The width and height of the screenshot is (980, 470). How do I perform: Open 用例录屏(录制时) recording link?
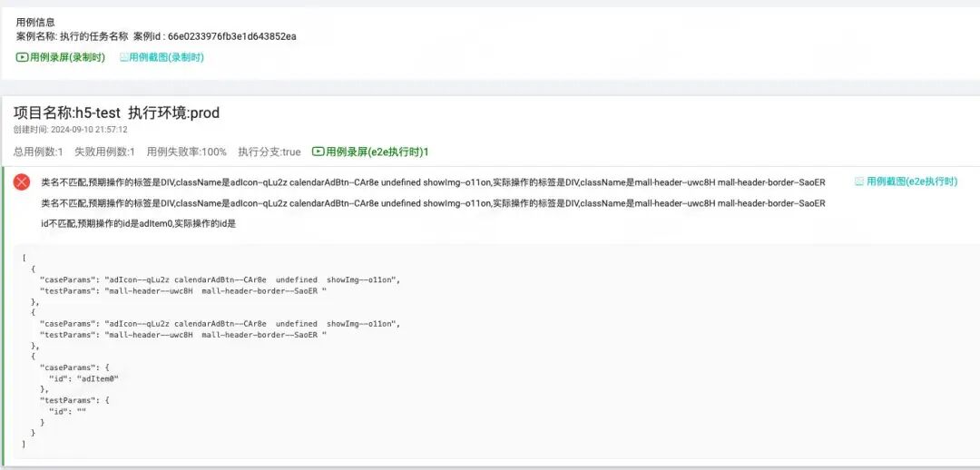(x=61, y=57)
